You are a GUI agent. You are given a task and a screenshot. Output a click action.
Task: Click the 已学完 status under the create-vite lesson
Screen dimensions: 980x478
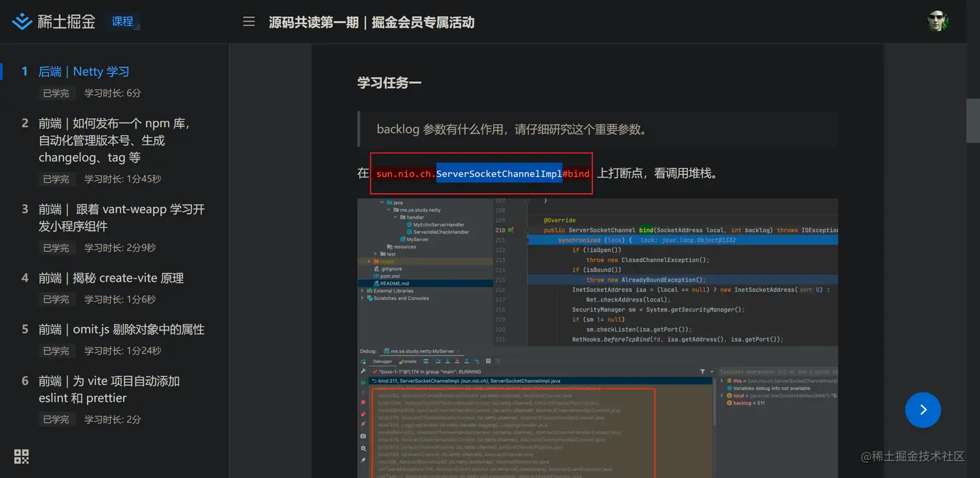(56, 300)
